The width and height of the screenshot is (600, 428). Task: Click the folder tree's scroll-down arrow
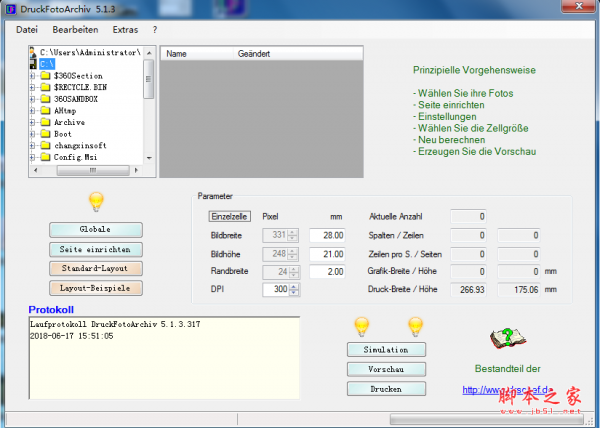coord(149,158)
